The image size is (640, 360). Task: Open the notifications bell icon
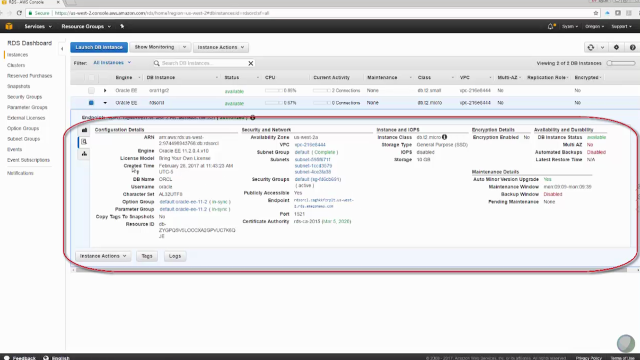pos(551,27)
